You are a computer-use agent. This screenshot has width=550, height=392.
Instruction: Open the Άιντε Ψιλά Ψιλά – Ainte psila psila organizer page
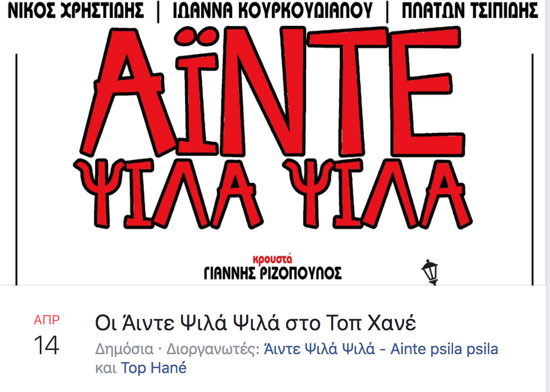point(381,349)
